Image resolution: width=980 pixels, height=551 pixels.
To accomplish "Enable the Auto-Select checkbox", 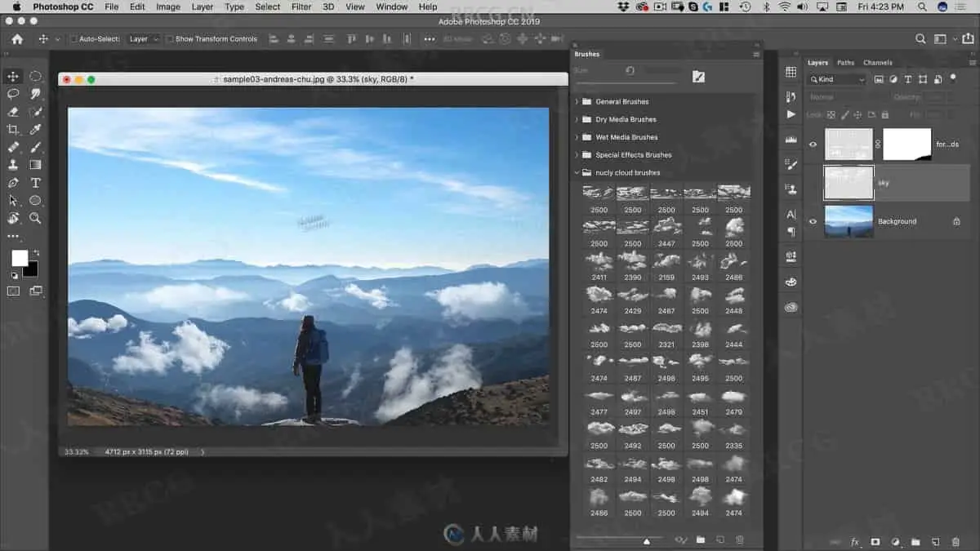I will 74,39.
